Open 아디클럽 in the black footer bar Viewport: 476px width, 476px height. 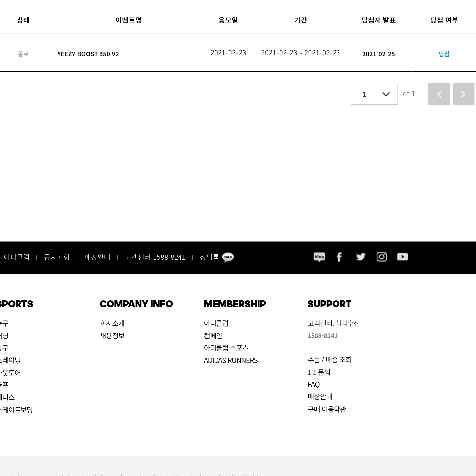tap(17, 257)
